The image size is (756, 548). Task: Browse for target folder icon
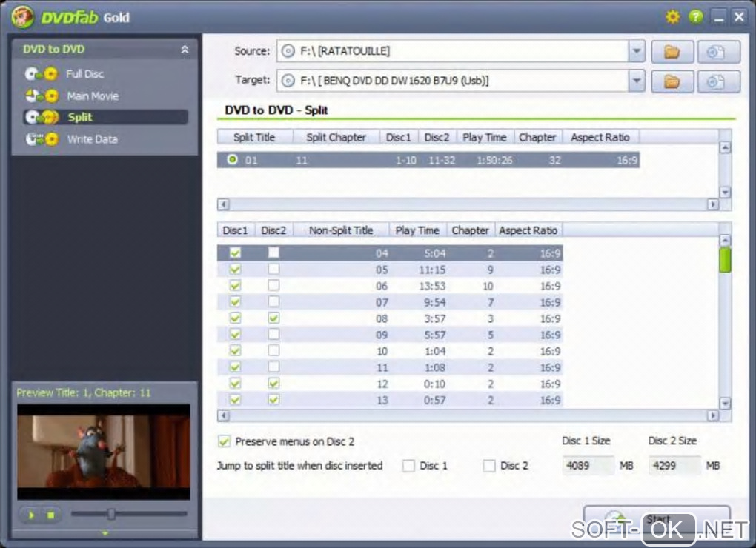click(672, 81)
